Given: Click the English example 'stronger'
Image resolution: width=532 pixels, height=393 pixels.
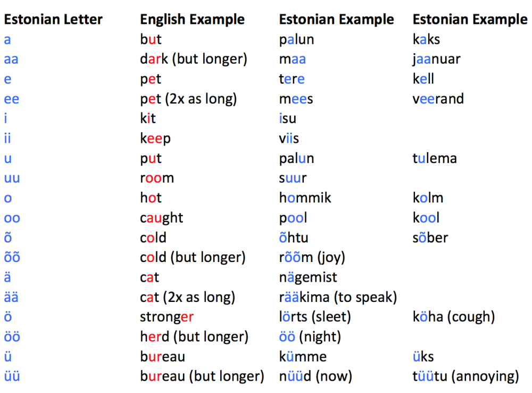Looking at the screenshot, I should 167,317.
